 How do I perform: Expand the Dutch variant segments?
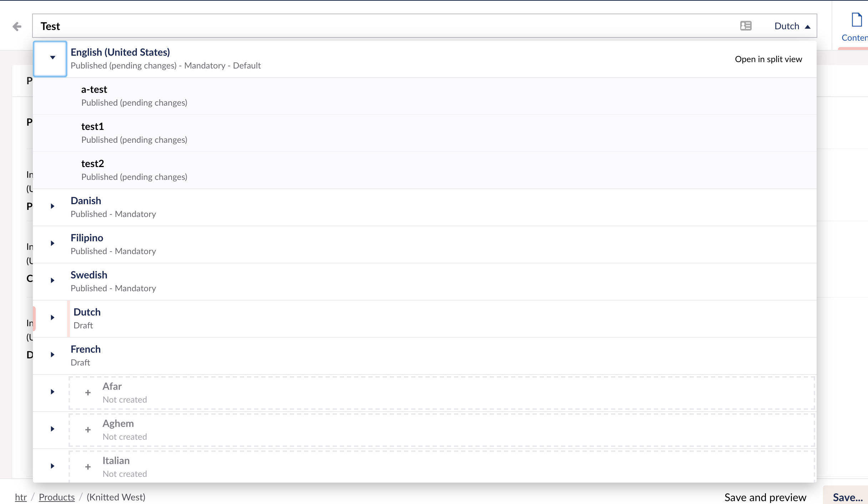[52, 318]
